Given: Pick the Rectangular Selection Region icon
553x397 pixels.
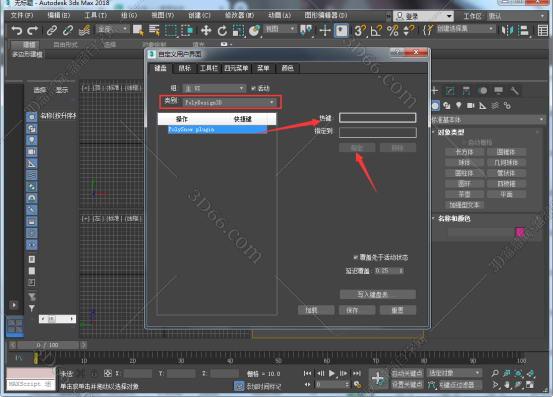Looking at the screenshot, I should [x=171, y=31].
